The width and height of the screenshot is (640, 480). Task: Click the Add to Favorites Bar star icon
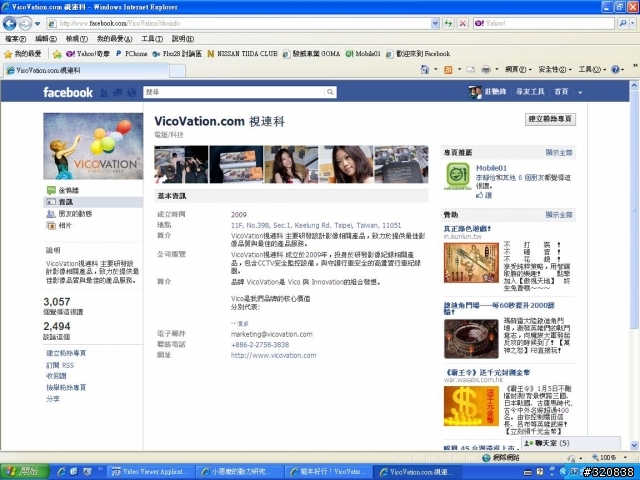(57, 54)
